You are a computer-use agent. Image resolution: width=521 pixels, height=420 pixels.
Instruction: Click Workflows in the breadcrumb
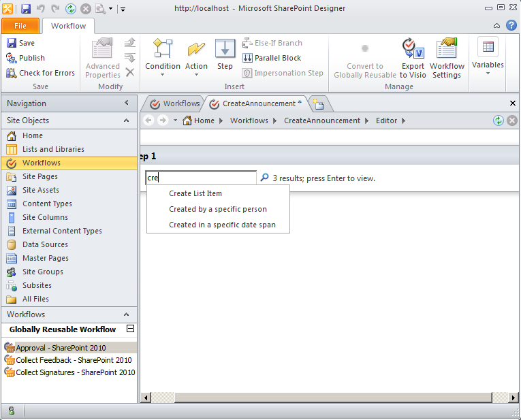[249, 120]
